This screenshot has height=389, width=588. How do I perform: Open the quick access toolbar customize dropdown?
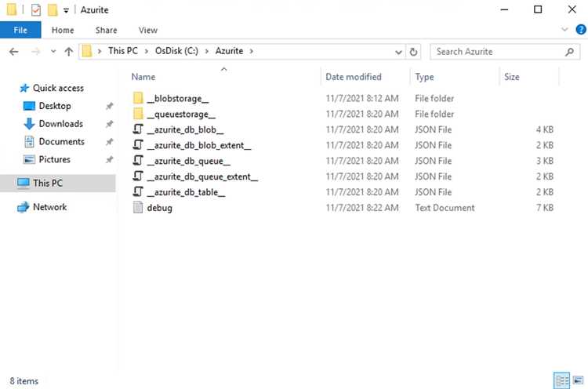66,10
